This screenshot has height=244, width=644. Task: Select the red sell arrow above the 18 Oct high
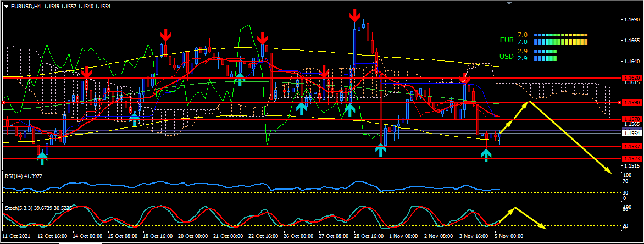click(165, 35)
